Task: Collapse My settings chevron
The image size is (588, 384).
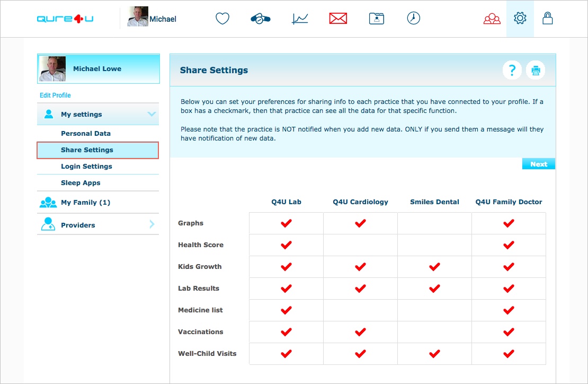Action: pos(152,114)
